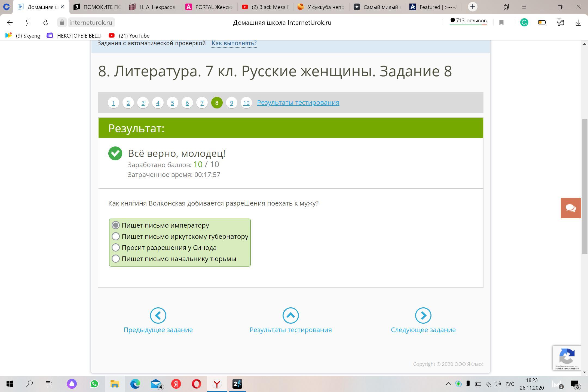Viewport: 588px width, 392px height.
Task: Open WhatsApp from the taskbar
Action: click(x=94, y=384)
